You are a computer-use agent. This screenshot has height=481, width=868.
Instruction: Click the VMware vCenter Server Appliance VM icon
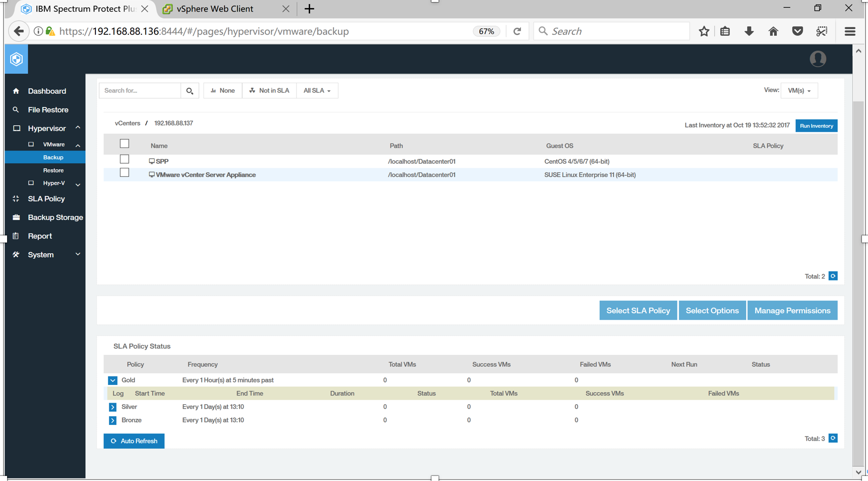coord(152,175)
